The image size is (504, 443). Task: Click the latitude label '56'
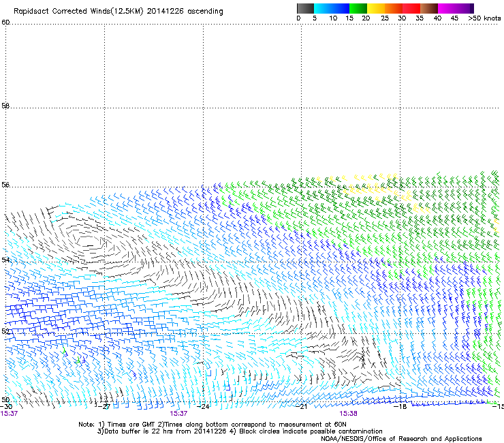(x=5, y=185)
